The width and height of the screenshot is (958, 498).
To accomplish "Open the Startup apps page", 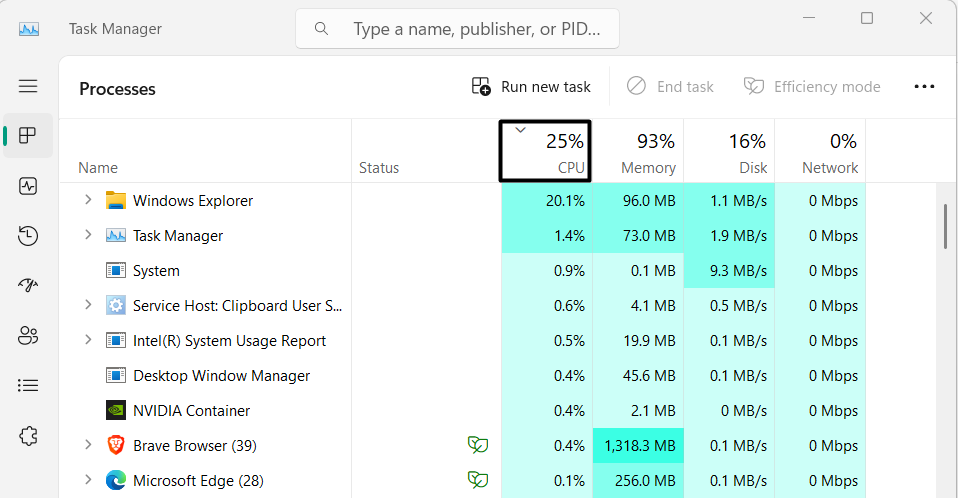I will pos(28,286).
